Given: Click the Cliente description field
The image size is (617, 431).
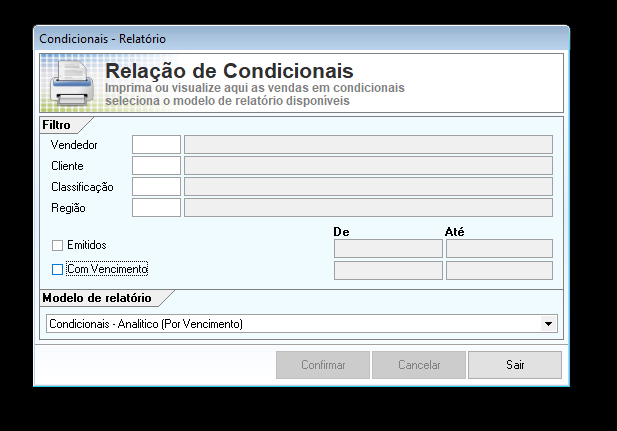Looking at the screenshot, I should pyautogui.click(x=368, y=165).
